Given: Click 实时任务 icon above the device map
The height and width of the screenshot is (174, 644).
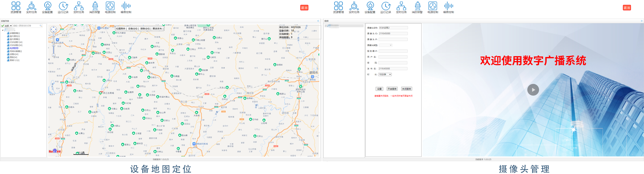Looking at the screenshot, I should pos(31,7).
